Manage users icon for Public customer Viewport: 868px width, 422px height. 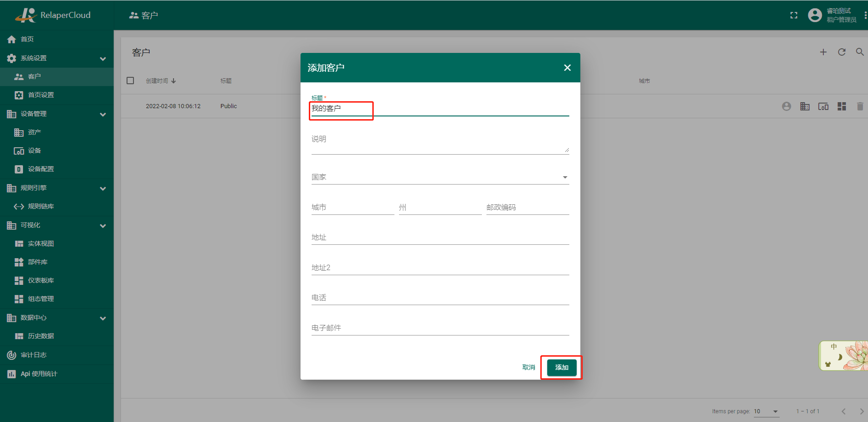787,106
